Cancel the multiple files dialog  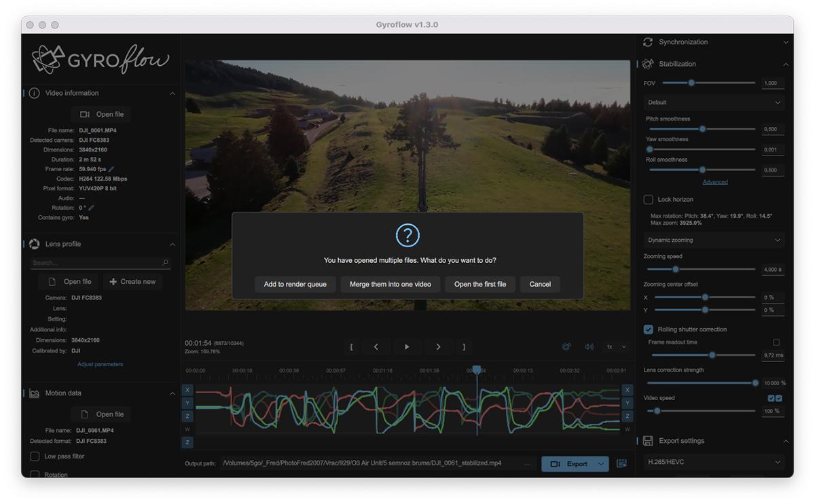pos(540,284)
